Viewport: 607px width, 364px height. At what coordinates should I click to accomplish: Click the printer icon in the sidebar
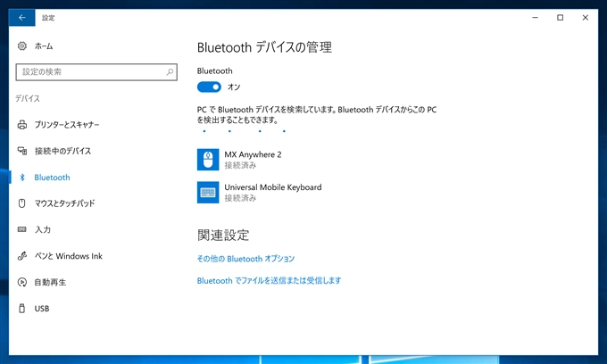tap(22, 125)
